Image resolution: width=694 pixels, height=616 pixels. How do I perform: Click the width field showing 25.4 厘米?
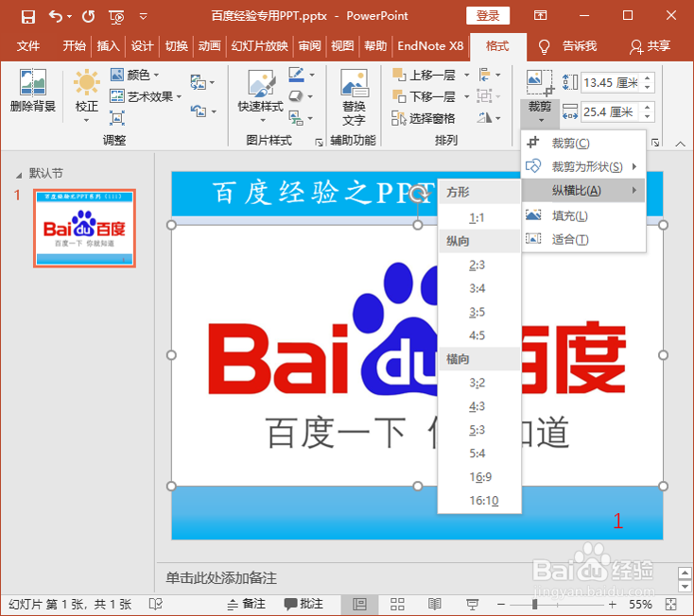pos(611,111)
